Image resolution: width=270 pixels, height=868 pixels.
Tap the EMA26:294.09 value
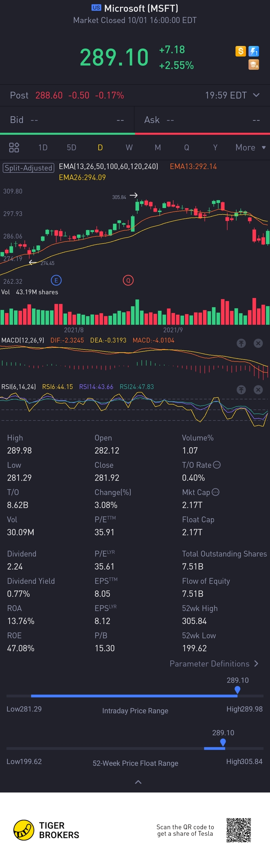[x=82, y=177]
